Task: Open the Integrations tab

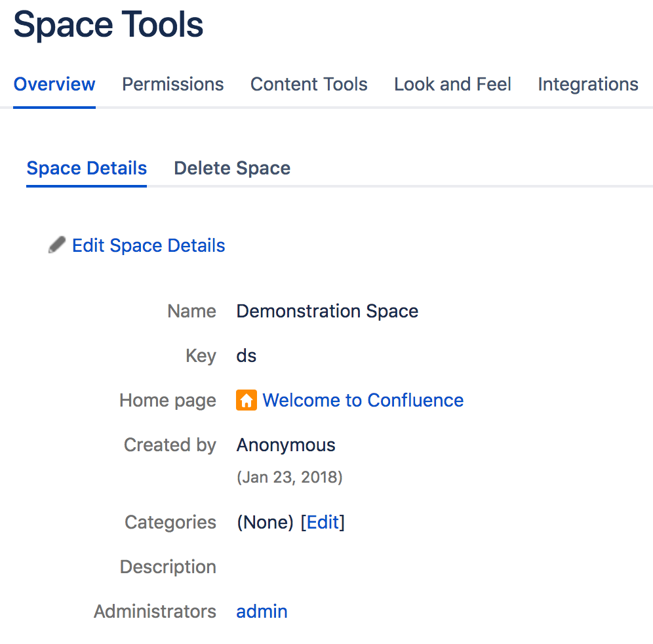Action: click(x=587, y=85)
